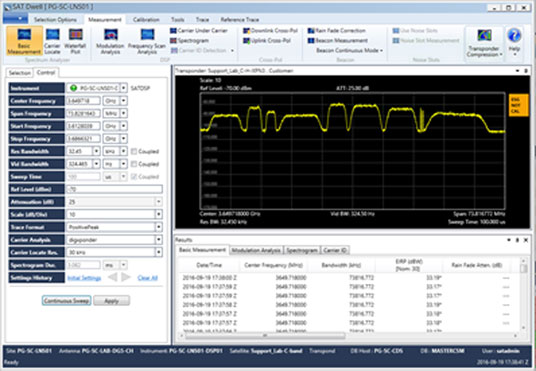The width and height of the screenshot is (536, 371).
Task: Toggle Sweep Time Coupled checkbox
Action: click(134, 177)
